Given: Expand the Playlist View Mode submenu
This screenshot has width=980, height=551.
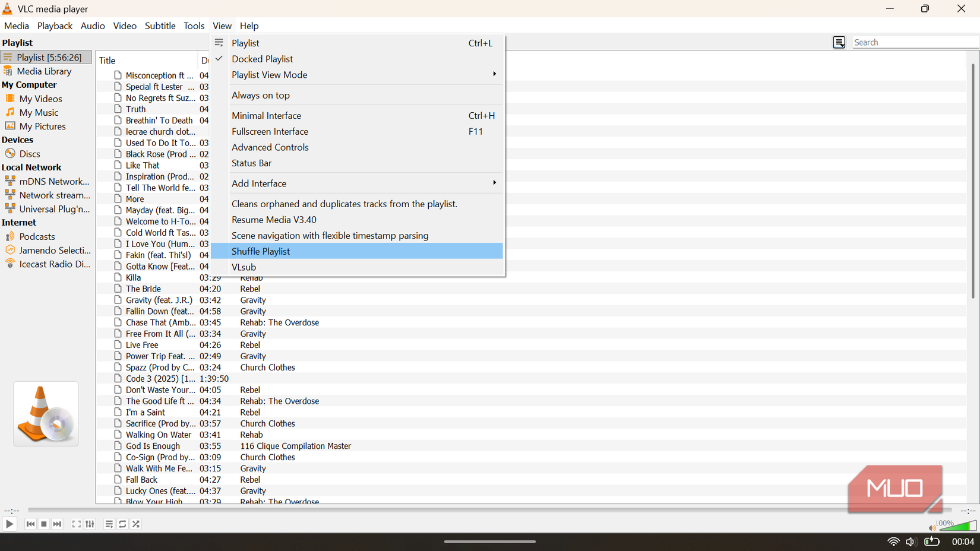Looking at the screenshot, I should [269, 75].
